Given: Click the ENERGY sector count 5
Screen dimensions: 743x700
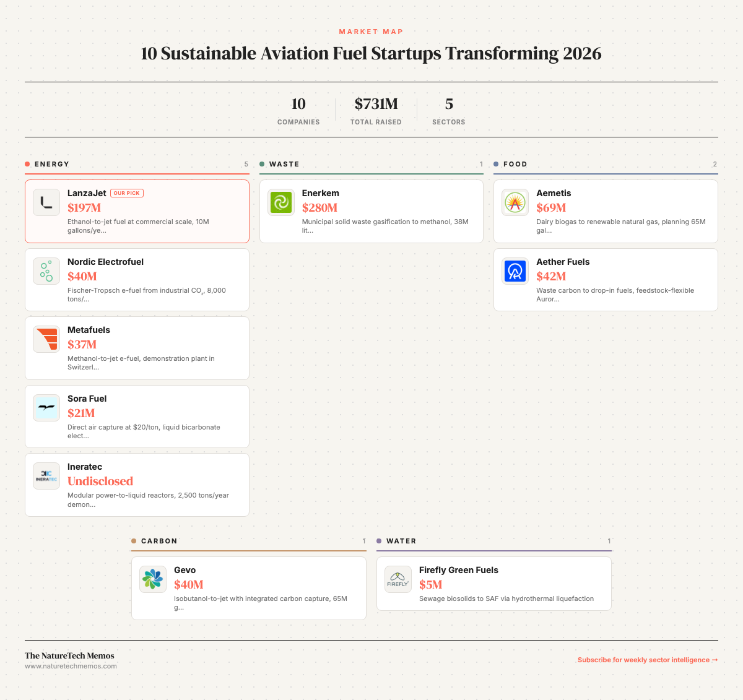Looking at the screenshot, I should coord(246,164).
